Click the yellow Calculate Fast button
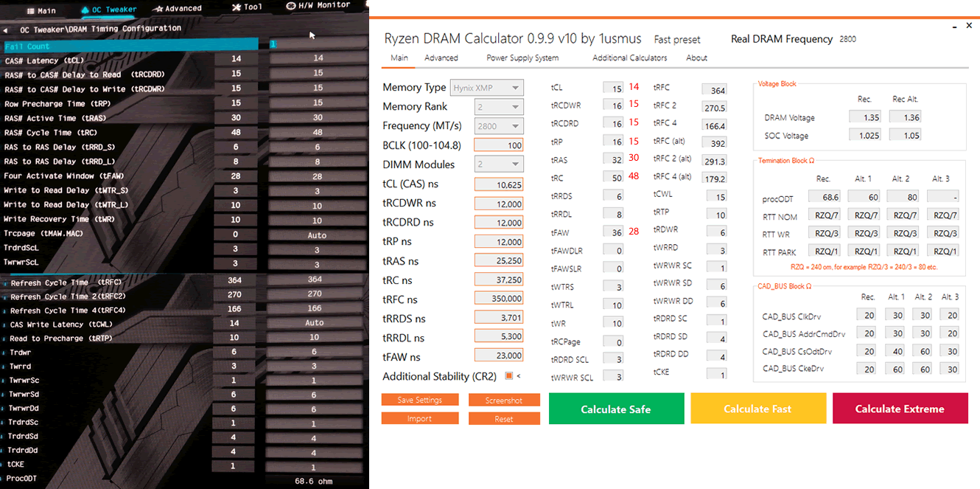980x489 pixels. pyautogui.click(x=758, y=409)
